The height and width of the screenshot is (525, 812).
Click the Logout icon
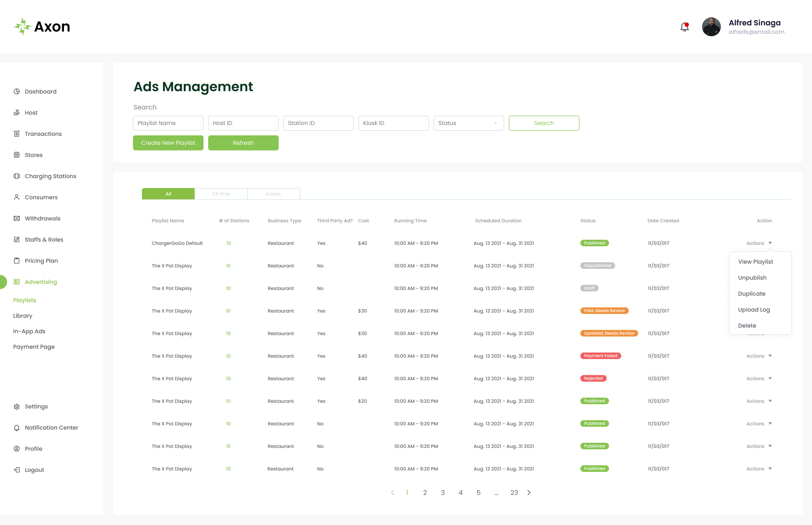click(x=16, y=470)
